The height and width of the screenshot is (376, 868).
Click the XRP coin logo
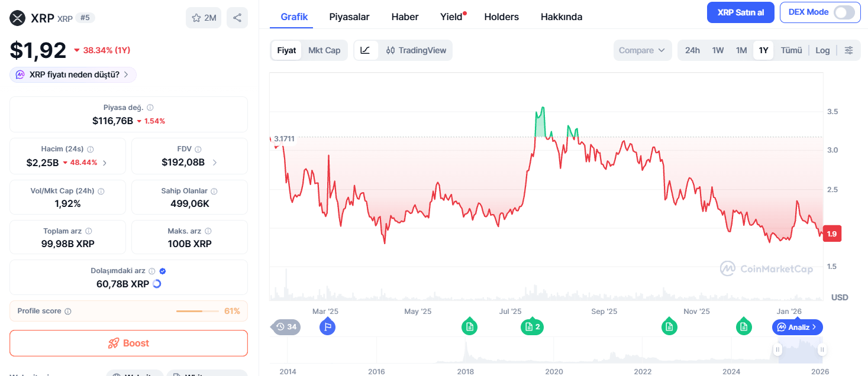[18, 18]
